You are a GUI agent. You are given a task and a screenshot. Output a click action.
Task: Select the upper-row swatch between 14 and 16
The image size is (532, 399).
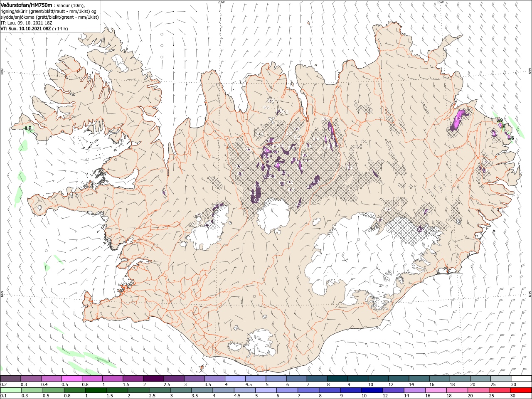419,379
